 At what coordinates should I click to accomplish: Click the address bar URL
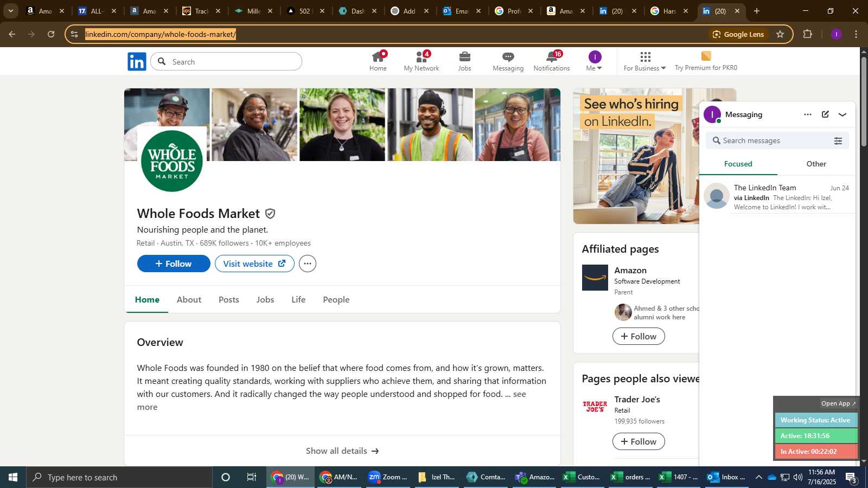click(x=161, y=34)
